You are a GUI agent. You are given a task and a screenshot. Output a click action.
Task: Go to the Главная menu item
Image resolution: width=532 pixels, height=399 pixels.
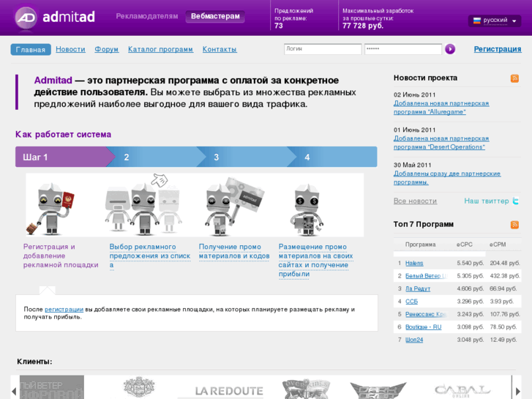click(x=31, y=50)
